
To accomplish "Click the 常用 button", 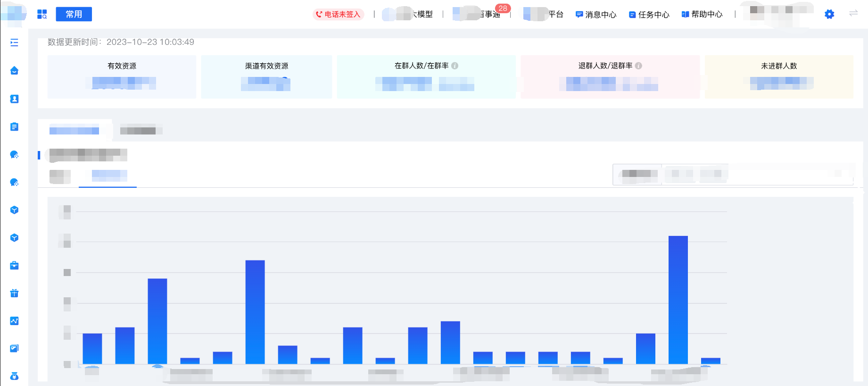I will 74,14.
